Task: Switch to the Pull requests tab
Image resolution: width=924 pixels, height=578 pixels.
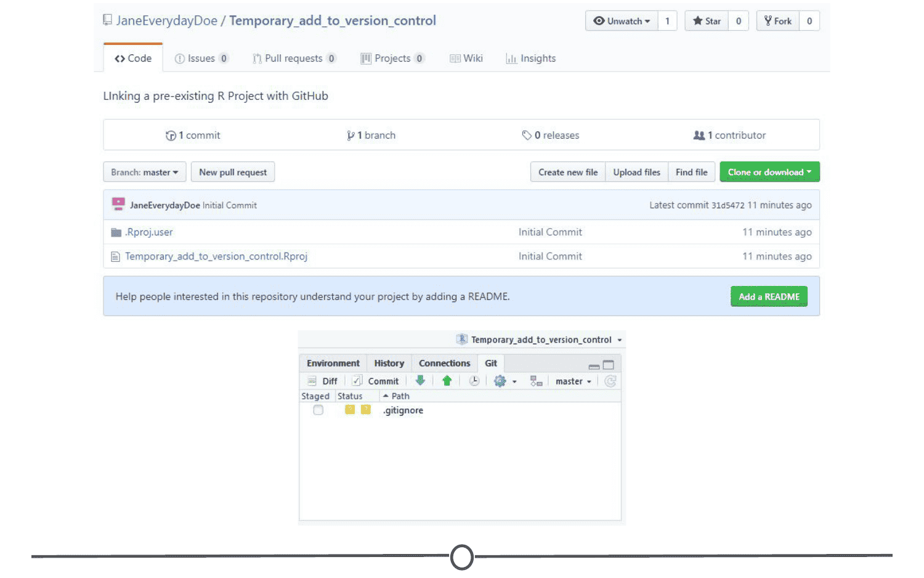Action: coord(294,58)
